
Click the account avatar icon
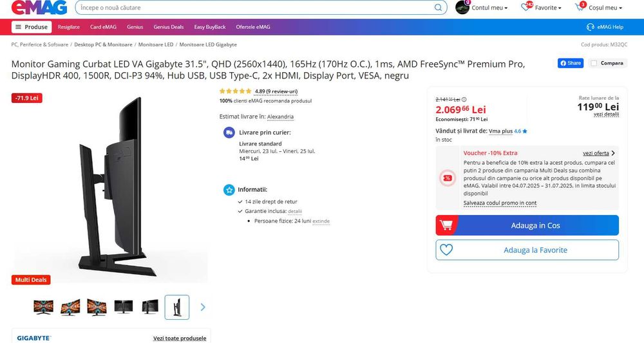coord(462,7)
